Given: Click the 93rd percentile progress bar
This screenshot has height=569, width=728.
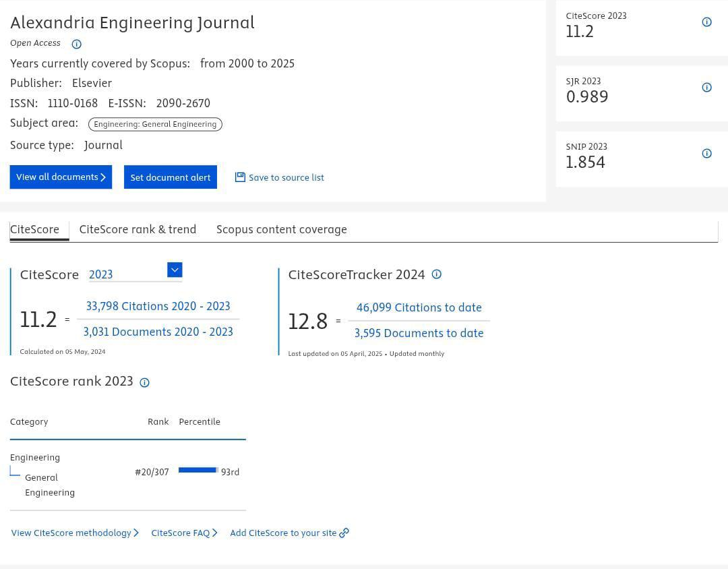Looking at the screenshot, I should tap(198, 470).
